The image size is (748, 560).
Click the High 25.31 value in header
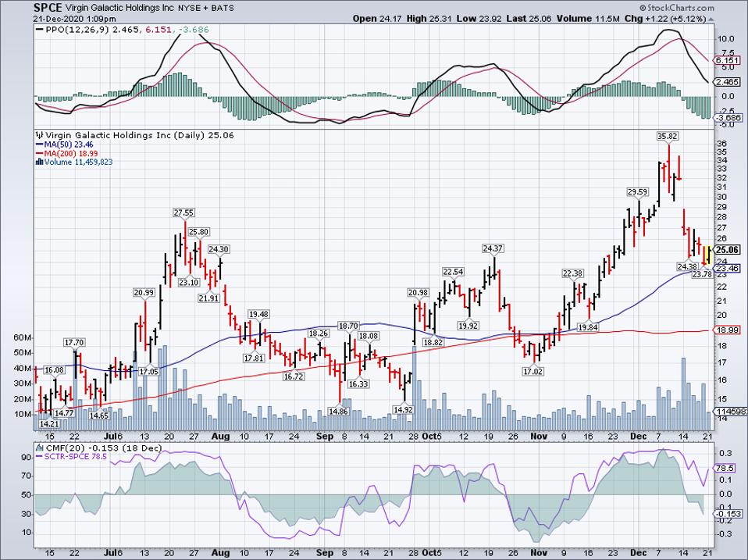[x=429, y=19]
